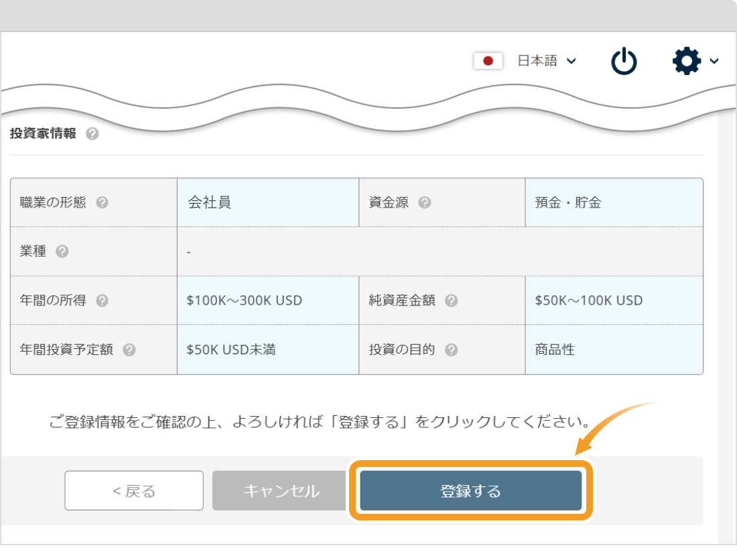
Task: Click help icon beside 年間投資予定額
Action: pos(129,350)
